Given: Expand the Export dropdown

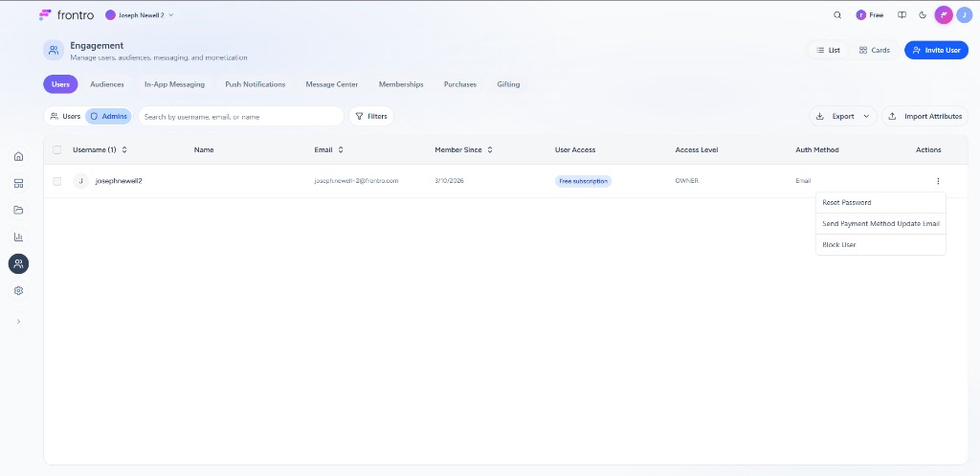Looking at the screenshot, I should coord(843,116).
